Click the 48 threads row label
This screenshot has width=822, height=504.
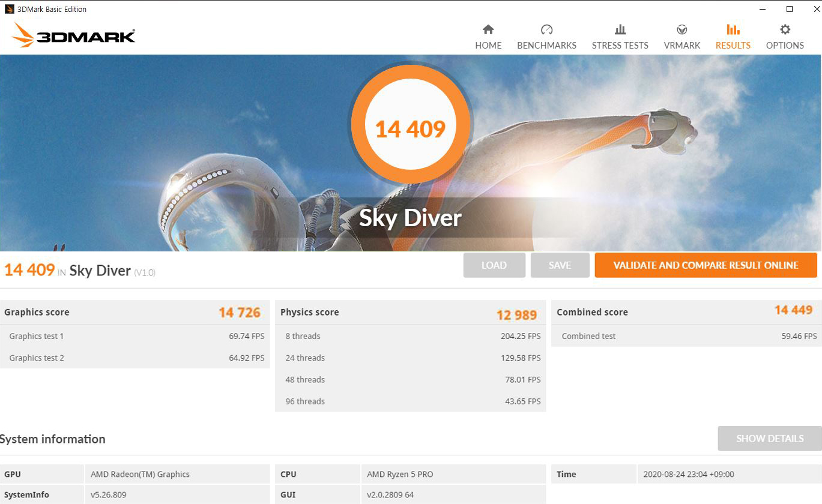(x=305, y=379)
